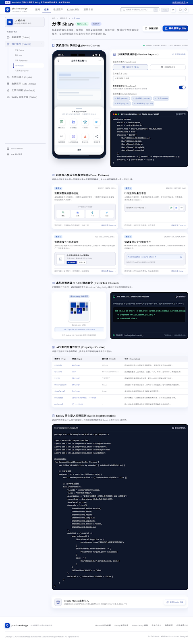
Task: Click 查看完整 Demo in the 模式 A card
Action: [108, 225]
